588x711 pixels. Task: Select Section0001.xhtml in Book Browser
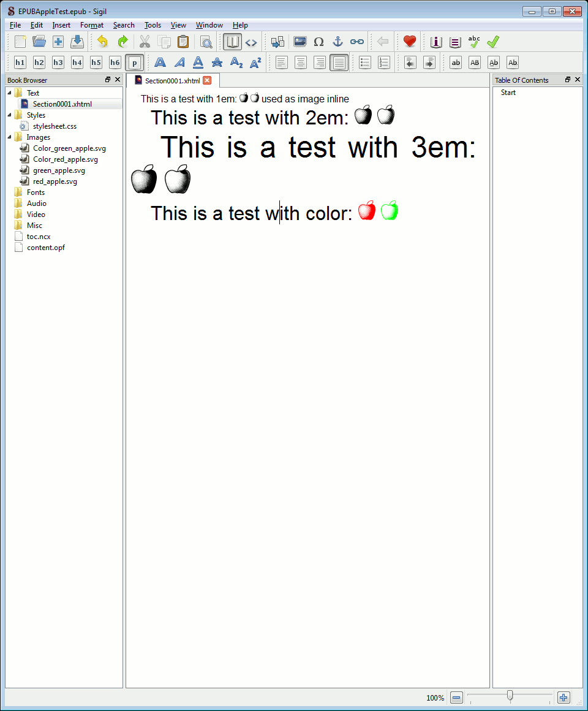[x=62, y=104]
